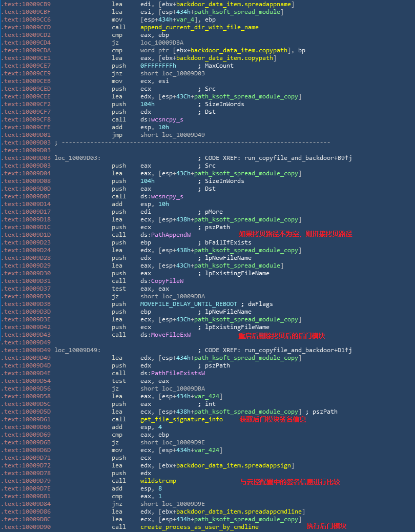
Task: Click the address .text:10009D90
Action: [x=26, y=527]
